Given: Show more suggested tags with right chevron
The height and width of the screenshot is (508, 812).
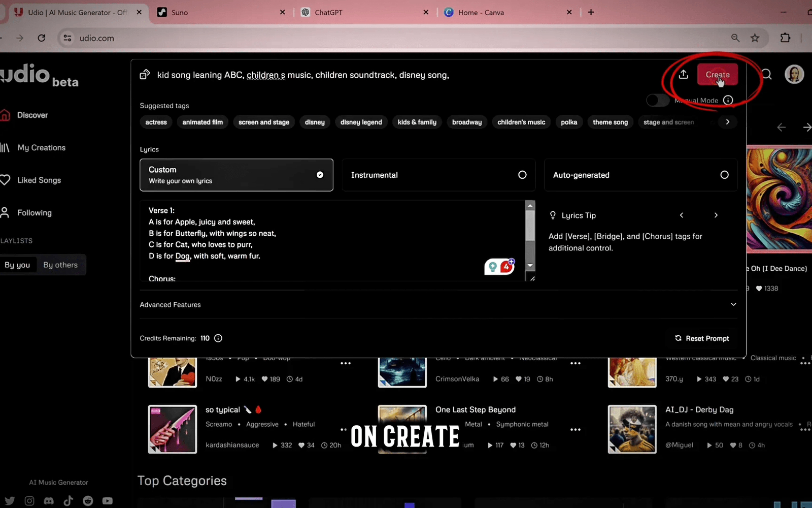Looking at the screenshot, I should pos(728,122).
